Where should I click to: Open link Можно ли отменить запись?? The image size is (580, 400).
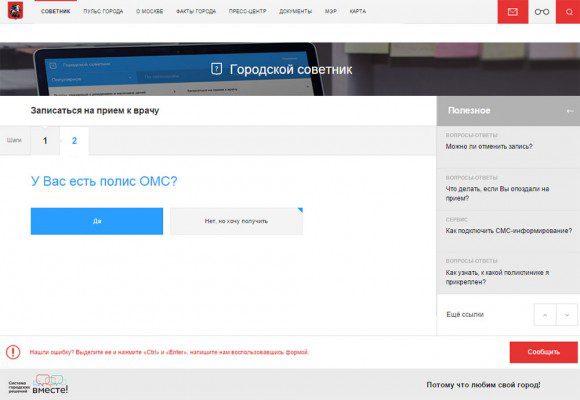tap(489, 147)
